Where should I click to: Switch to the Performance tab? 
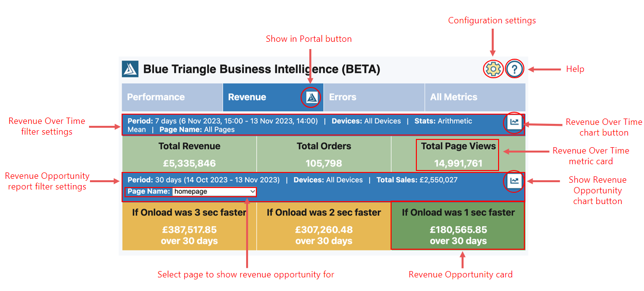tap(172, 97)
